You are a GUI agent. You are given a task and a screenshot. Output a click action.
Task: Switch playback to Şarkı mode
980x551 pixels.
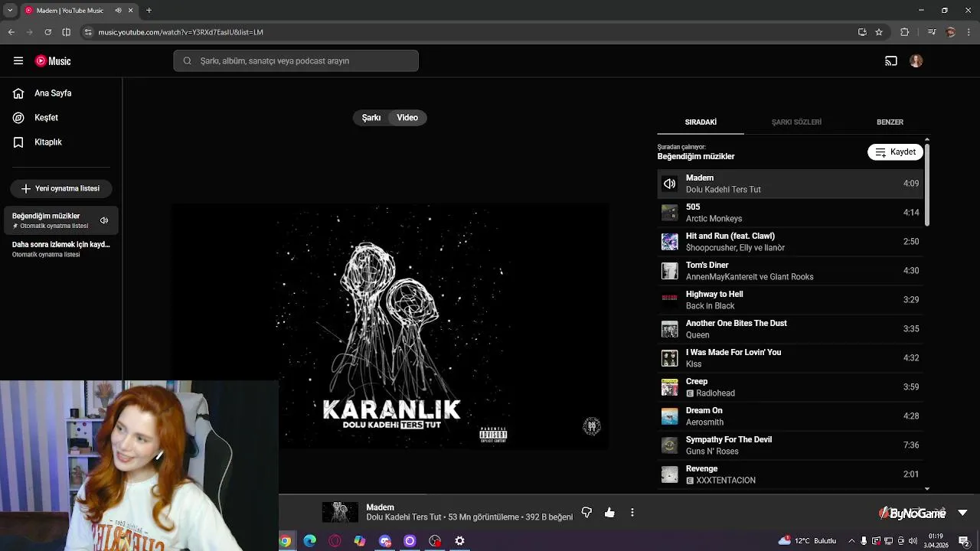pos(371,118)
